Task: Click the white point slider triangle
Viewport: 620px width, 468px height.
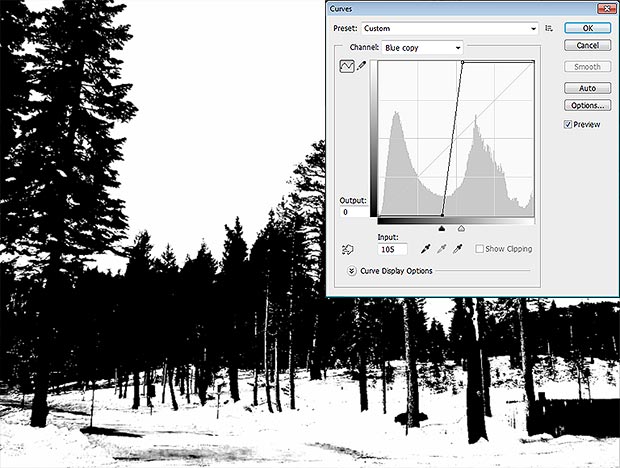Action: [x=461, y=228]
